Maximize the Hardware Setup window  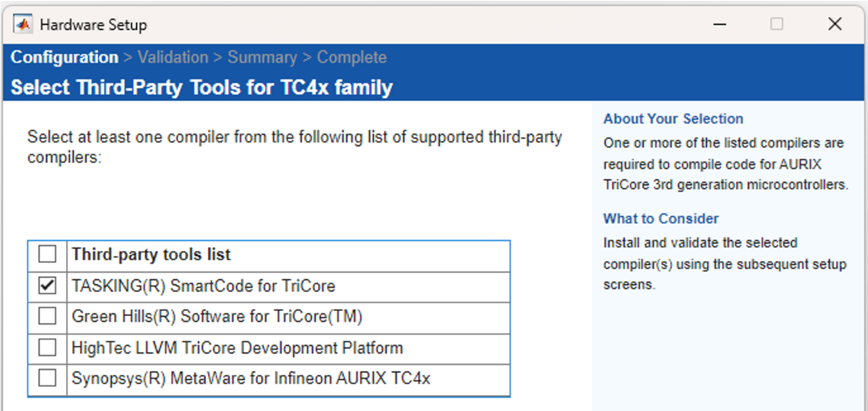[777, 24]
